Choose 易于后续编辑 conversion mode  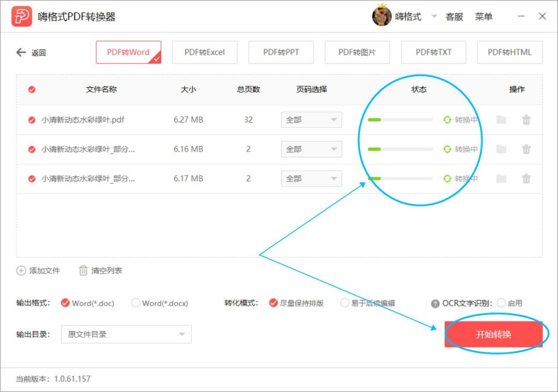coord(344,303)
